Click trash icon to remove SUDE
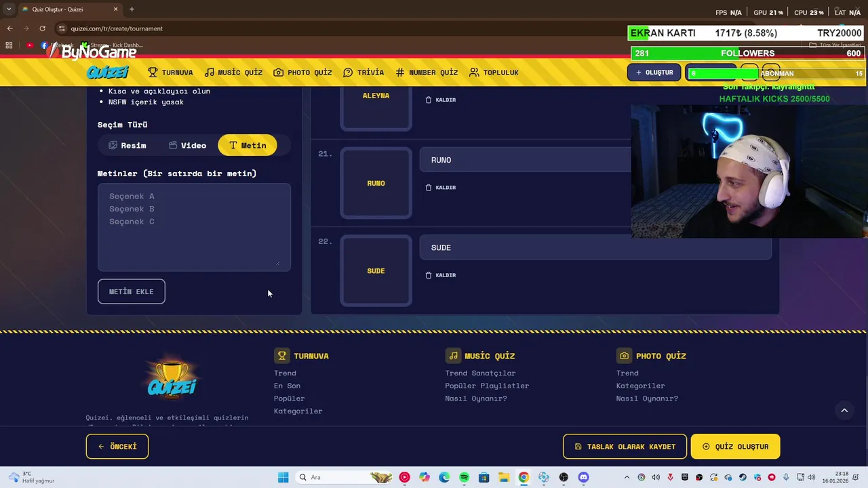The width and height of the screenshot is (868, 488). [x=428, y=275]
